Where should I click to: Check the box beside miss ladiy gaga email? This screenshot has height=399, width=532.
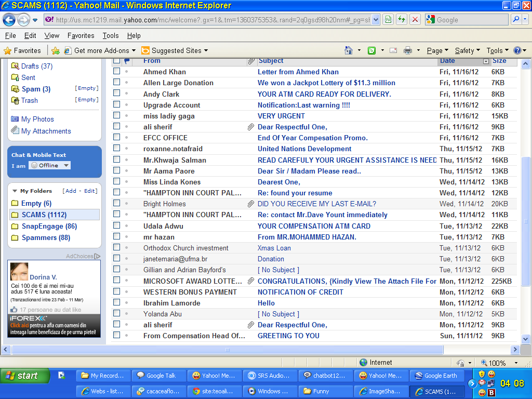coord(117,115)
